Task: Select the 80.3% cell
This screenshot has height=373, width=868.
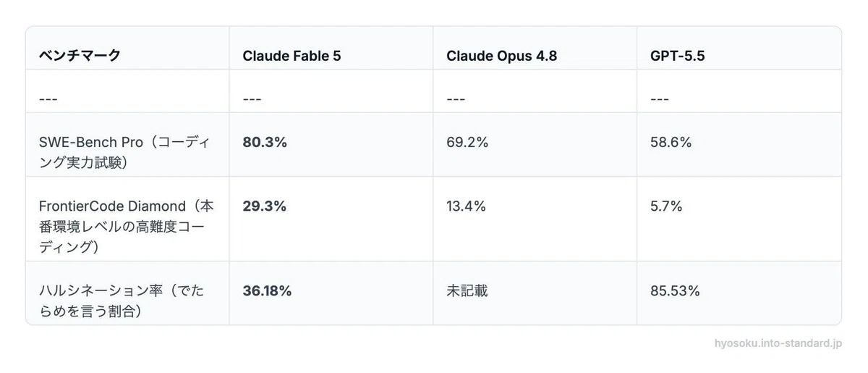Action: coord(265,143)
